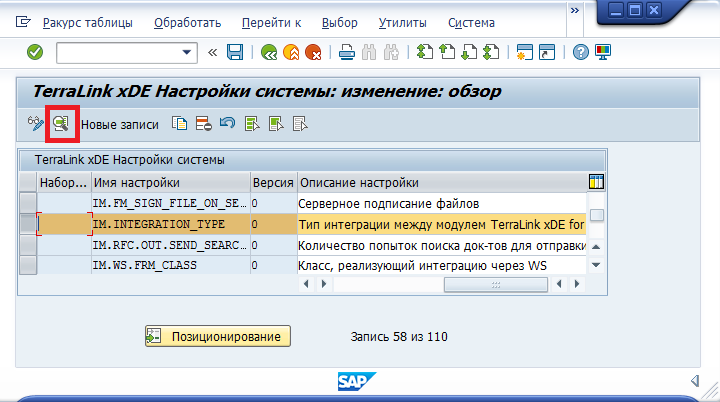Toggle row selector for IM.RFC.OUT.SEND_SEARC row
Screen dimensions: 720x402
pos(28,245)
